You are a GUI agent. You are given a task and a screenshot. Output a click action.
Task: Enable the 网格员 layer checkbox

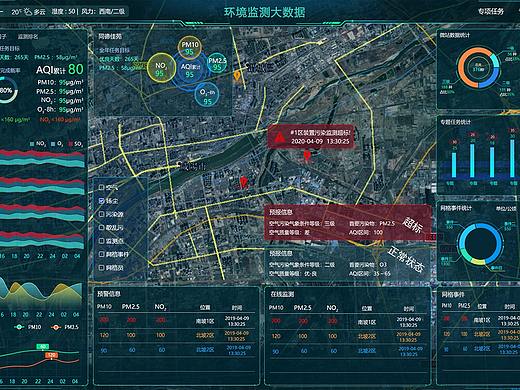coord(102,267)
